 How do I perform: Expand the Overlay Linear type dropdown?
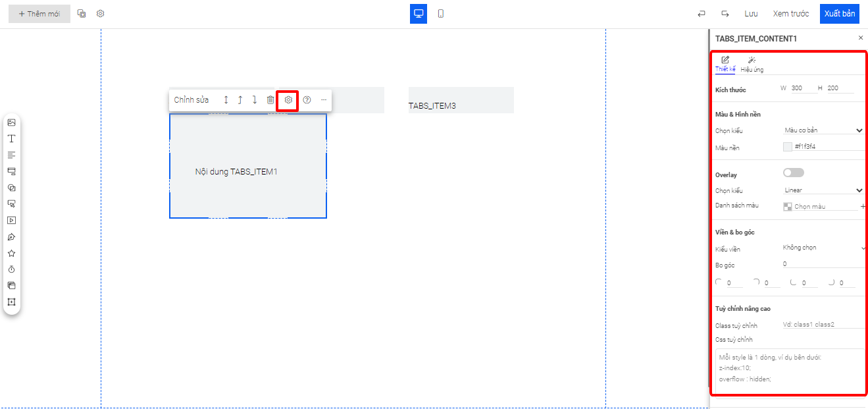tap(823, 190)
